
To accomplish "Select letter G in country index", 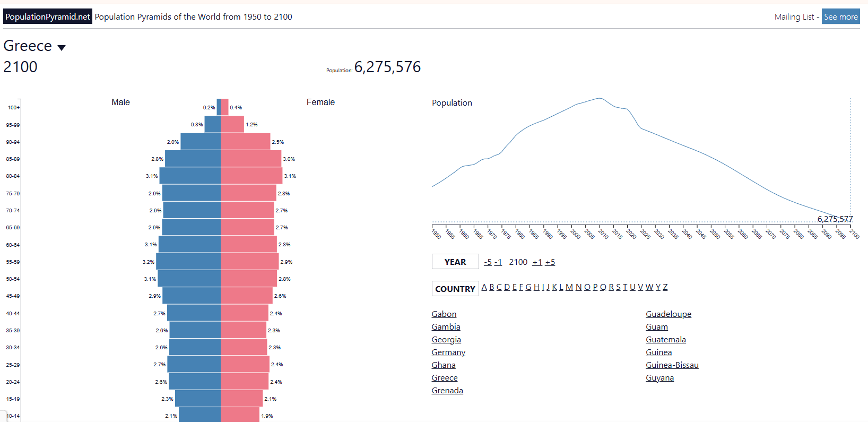I will point(528,287).
